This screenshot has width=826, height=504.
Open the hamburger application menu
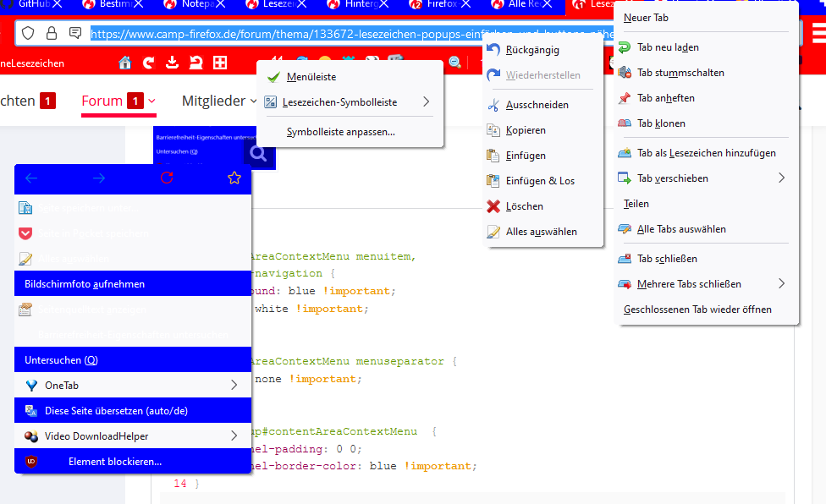tap(819, 34)
